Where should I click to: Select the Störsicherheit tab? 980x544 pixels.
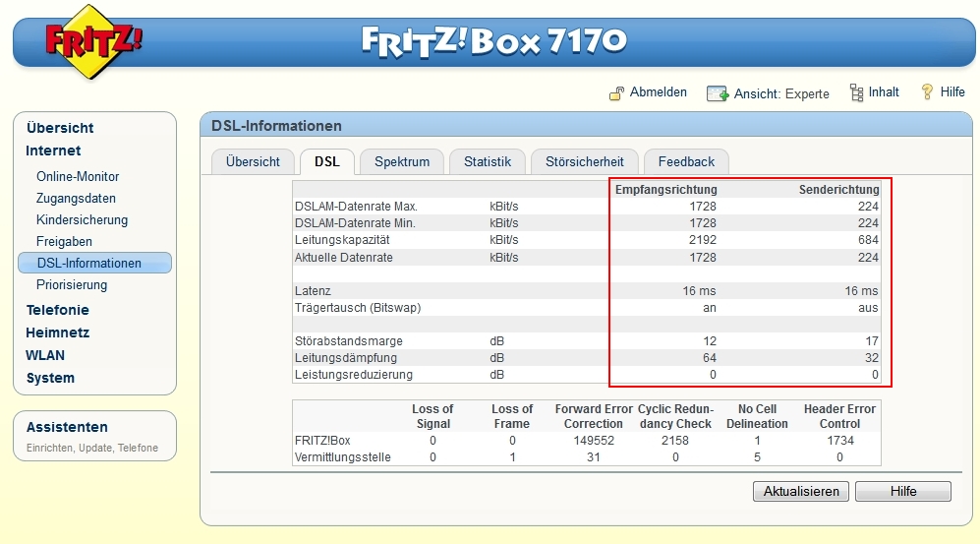[585, 162]
